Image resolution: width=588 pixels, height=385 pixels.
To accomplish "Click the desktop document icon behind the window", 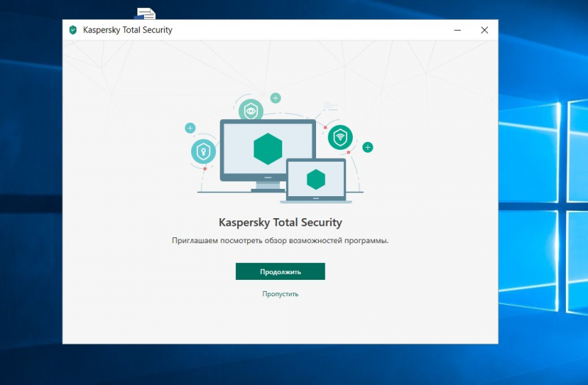I will (x=145, y=13).
